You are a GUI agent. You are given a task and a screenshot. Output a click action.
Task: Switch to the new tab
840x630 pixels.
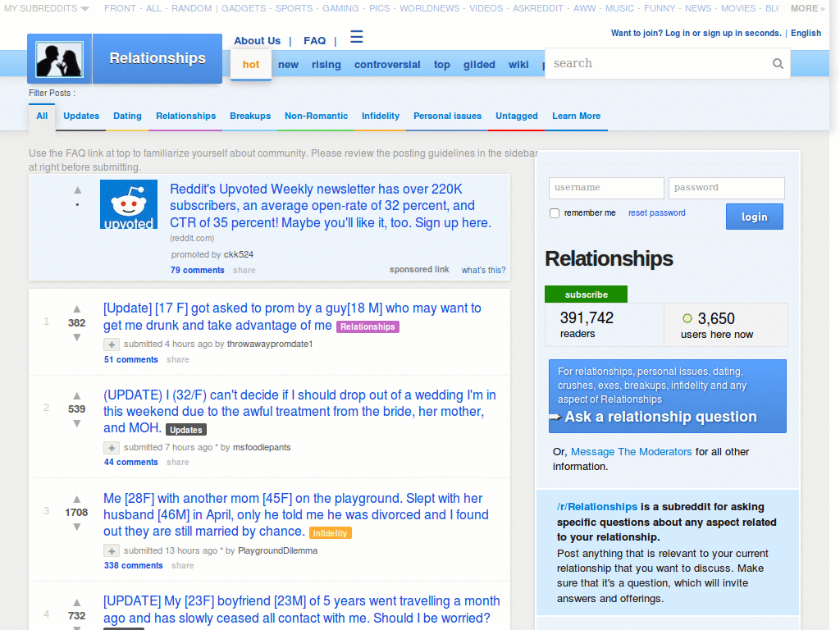point(288,65)
